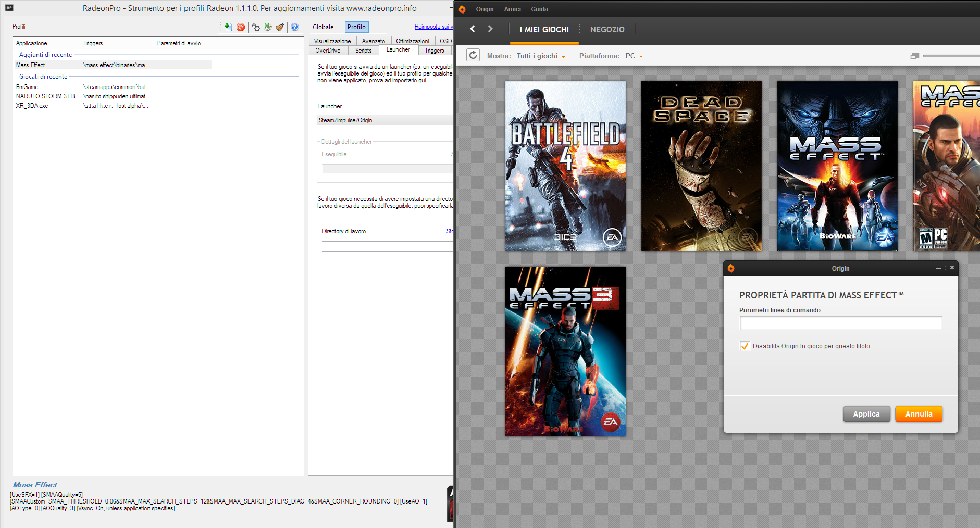The height and width of the screenshot is (528, 980).
Task: Click Directory di lavoro input field
Action: (x=387, y=246)
